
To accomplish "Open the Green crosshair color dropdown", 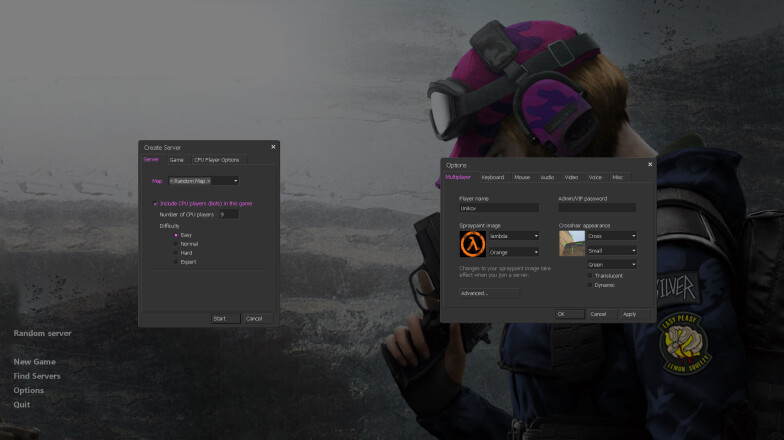I will click(612, 264).
